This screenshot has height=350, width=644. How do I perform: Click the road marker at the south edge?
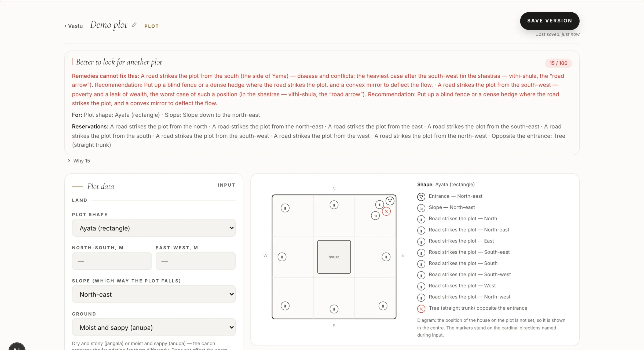[334, 309]
